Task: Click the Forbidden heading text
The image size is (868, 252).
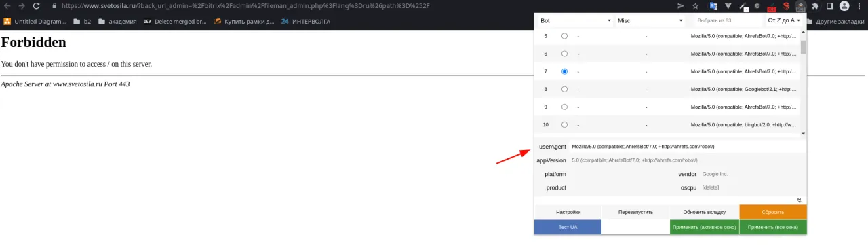Action: (x=34, y=42)
